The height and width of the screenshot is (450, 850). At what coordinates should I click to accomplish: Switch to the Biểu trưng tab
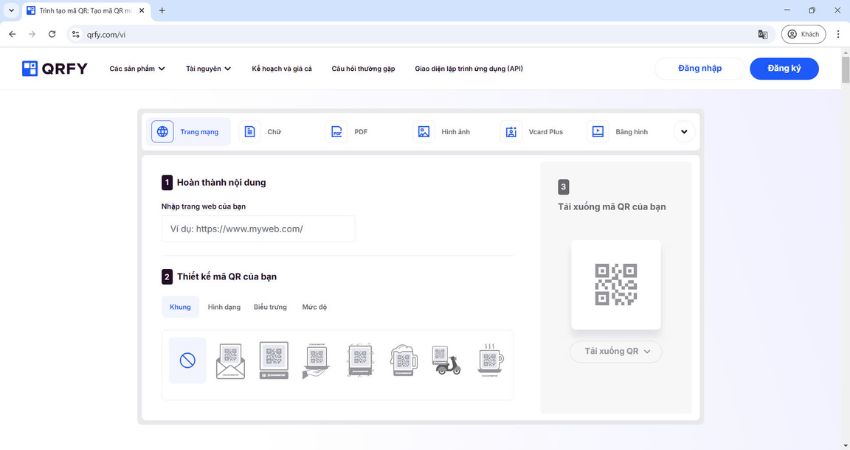270,307
